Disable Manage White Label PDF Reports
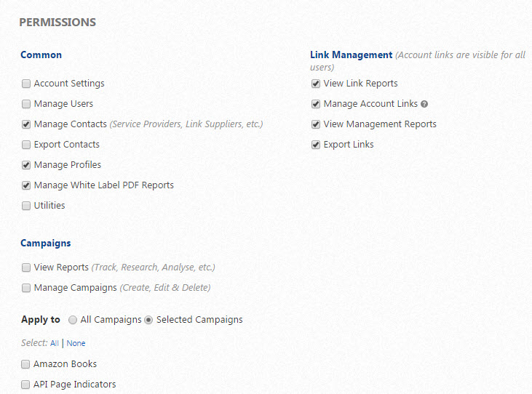Screen dimensions: 532x394 (26, 185)
